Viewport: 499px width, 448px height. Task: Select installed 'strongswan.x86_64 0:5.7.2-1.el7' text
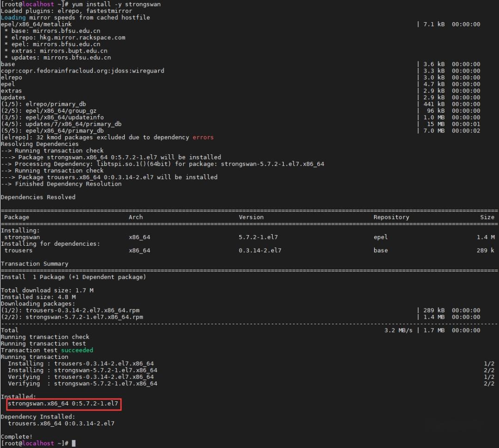pos(63,404)
